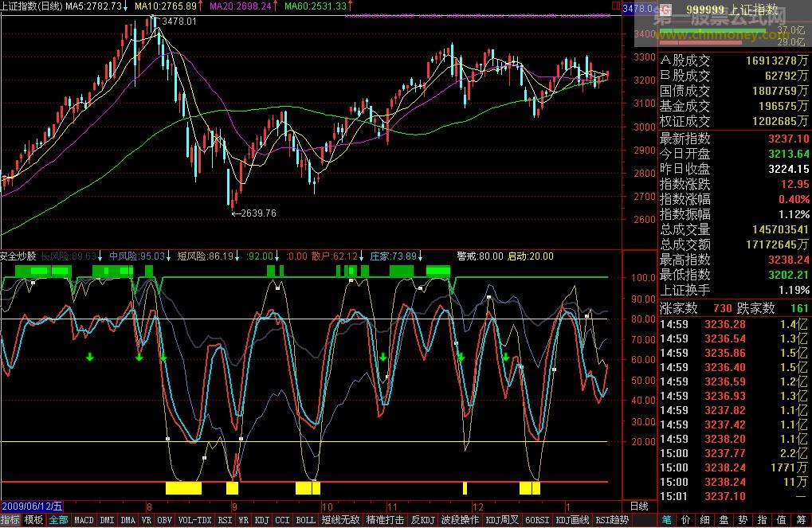Click the 今日开盘 value 3213.64
Viewport: 812px width, 528px height.
tap(788, 154)
